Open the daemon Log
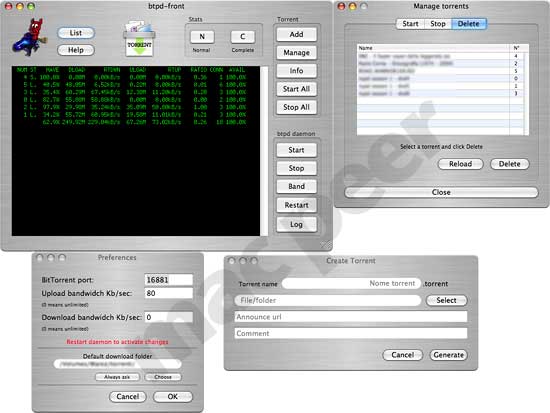 point(296,225)
